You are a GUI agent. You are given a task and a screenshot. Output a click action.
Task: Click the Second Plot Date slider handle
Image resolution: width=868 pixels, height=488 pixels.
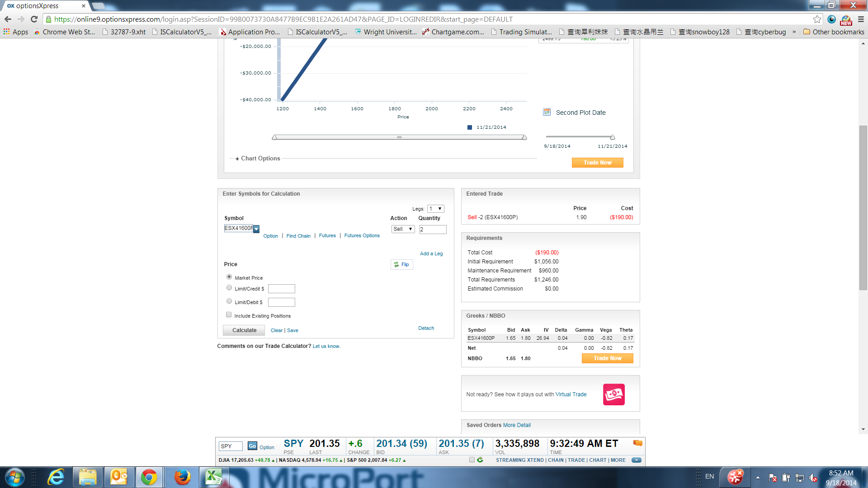click(613, 137)
